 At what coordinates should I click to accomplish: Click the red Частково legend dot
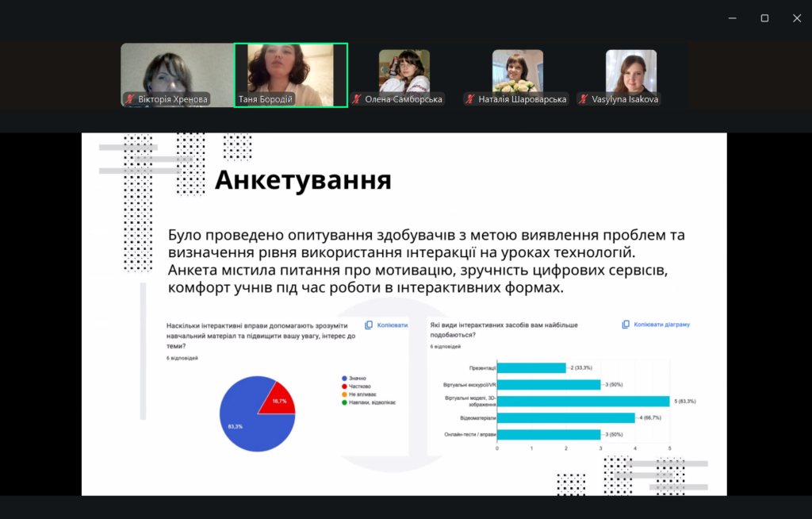click(x=343, y=386)
